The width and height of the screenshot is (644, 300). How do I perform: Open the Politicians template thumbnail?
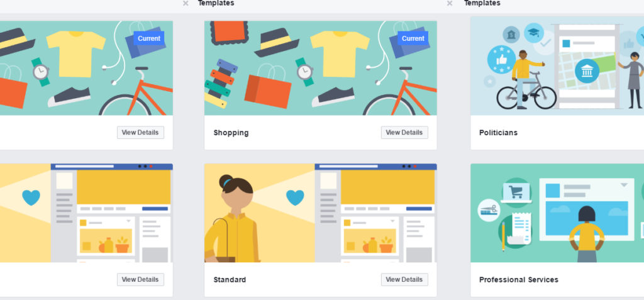click(x=557, y=66)
